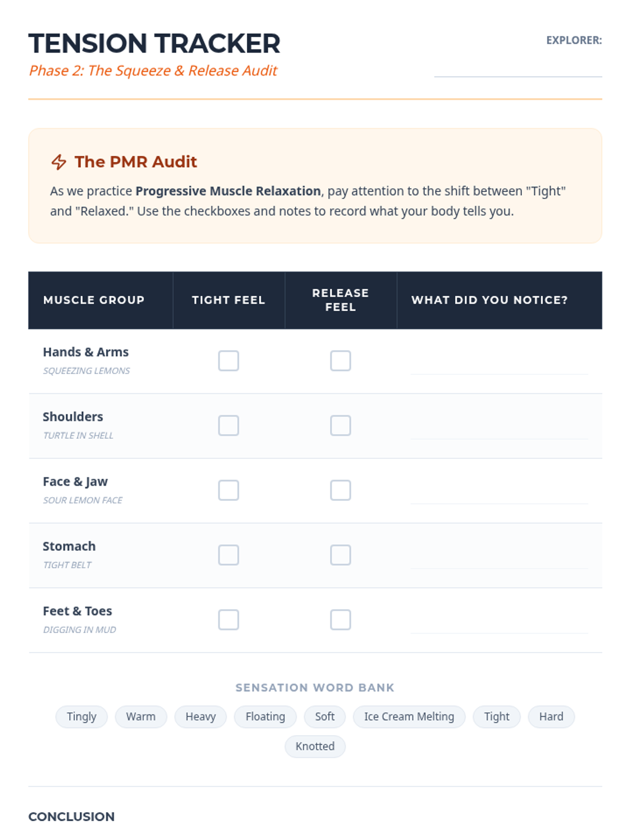Click the Release Feel column header
Screen dimensions: 630x840
341,300
